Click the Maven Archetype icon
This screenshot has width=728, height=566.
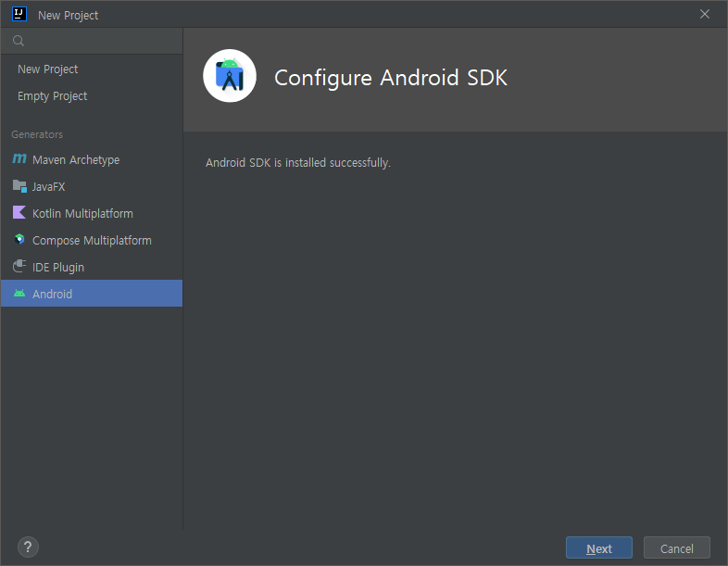coord(19,159)
